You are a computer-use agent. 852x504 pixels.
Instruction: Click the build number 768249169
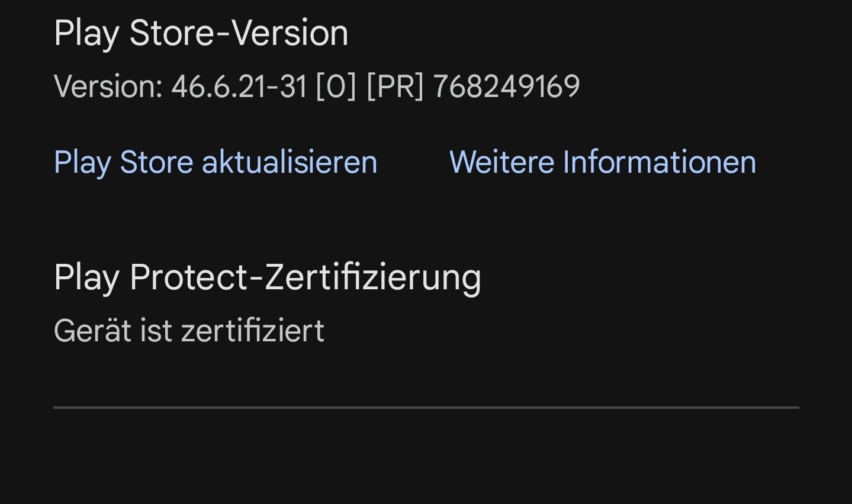[x=506, y=86]
